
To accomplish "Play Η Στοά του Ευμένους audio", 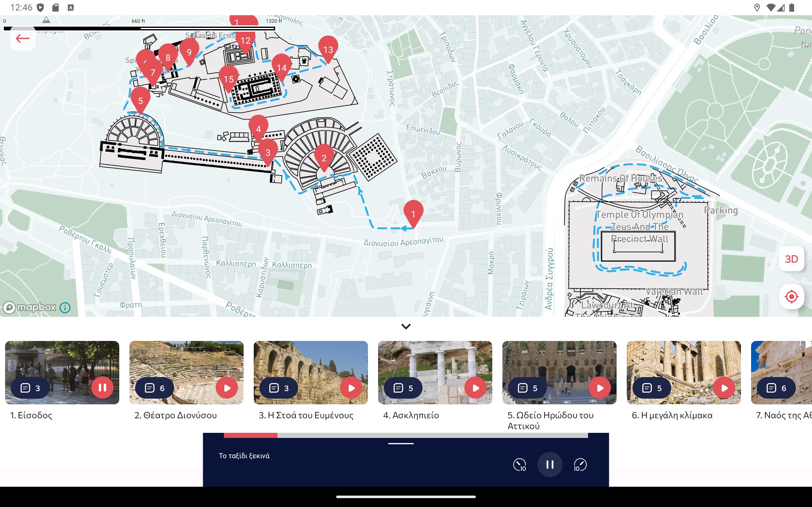I will tap(351, 388).
